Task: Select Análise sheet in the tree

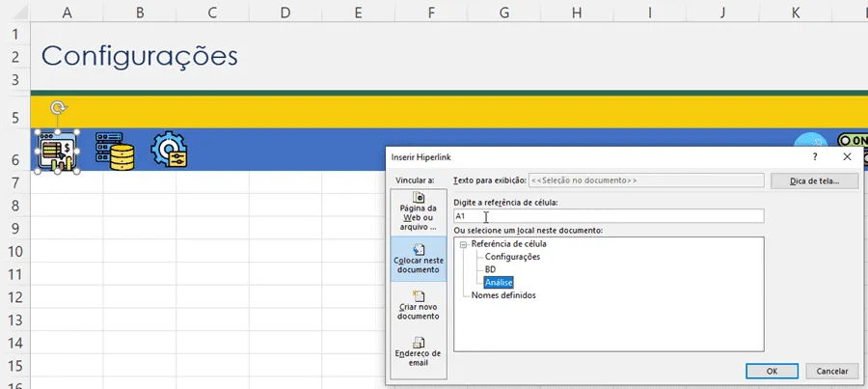Action: click(499, 283)
